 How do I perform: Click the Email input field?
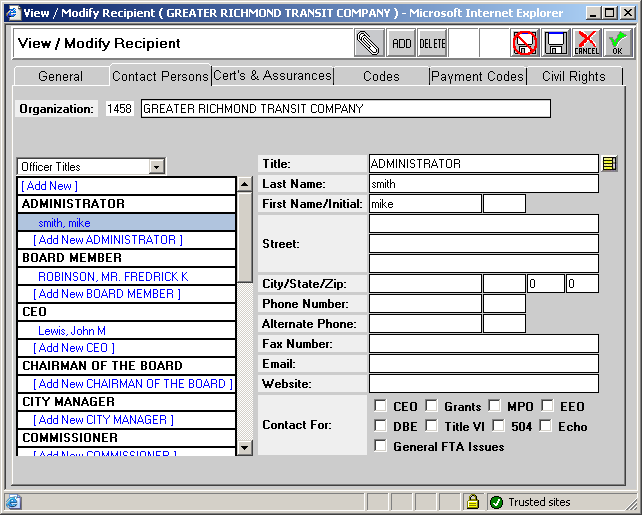(x=483, y=364)
